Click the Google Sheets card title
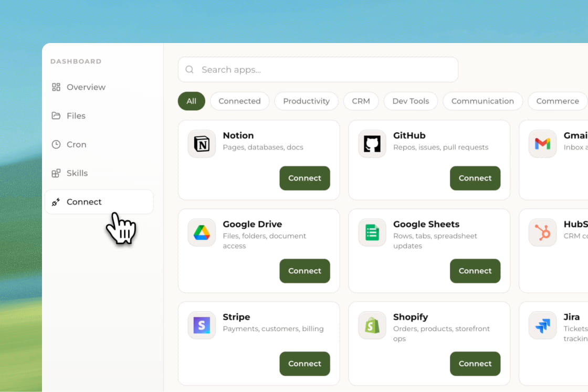The width and height of the screenshot is (588, 392). coord(426,224)
